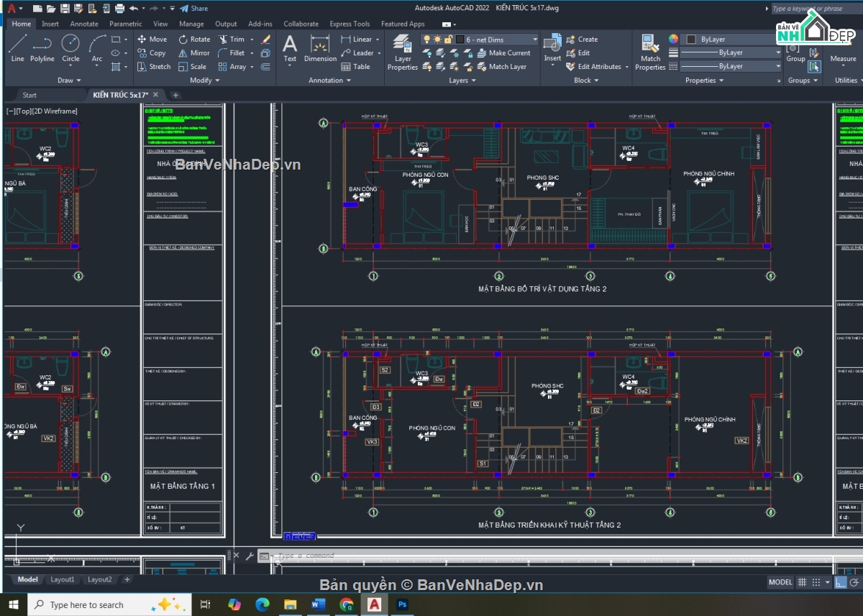863x616 pixels.
Task: Open the Layout1 tab
Action: [63, 579]
